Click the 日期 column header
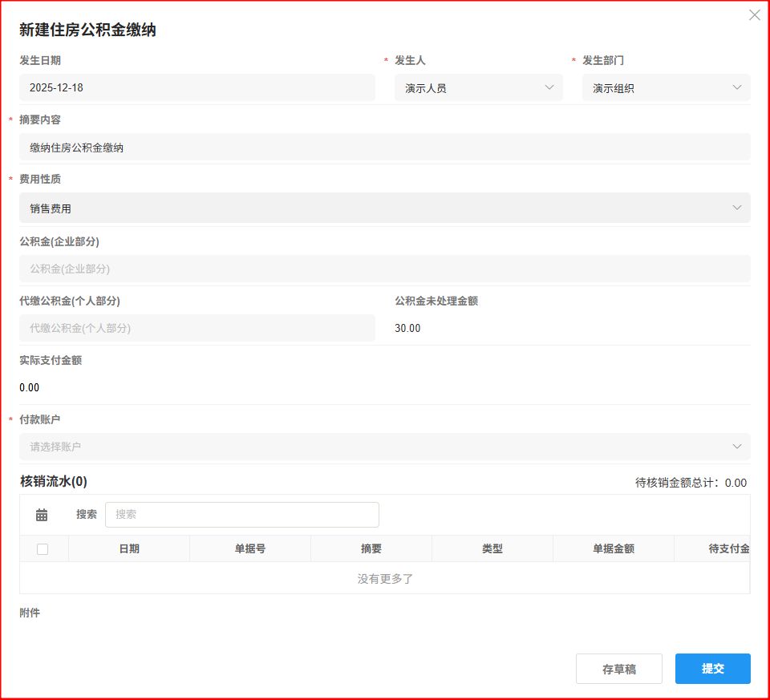 [128, 548]
